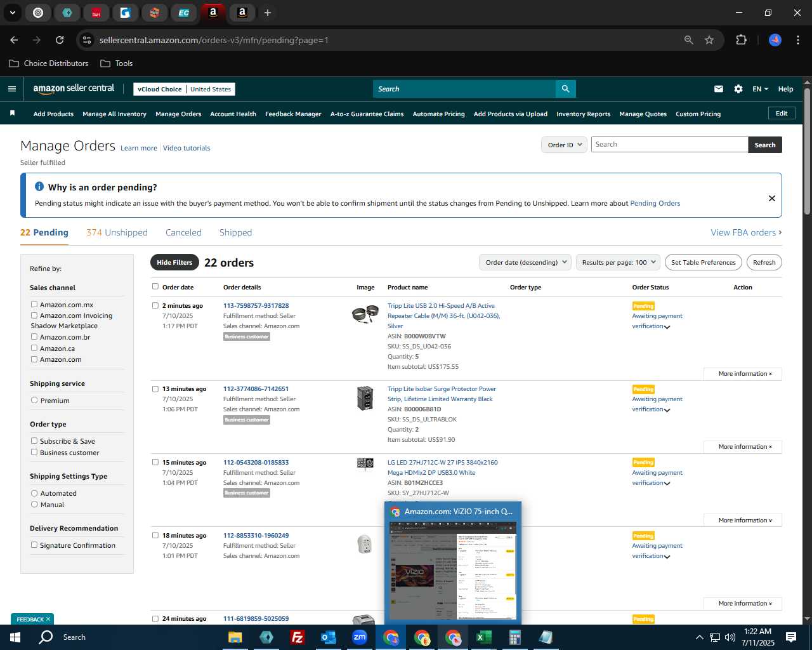The width and height of the screenshot is (812, 650).
Task: Close the FEEDBACK tag
Action: coord(48,619)
